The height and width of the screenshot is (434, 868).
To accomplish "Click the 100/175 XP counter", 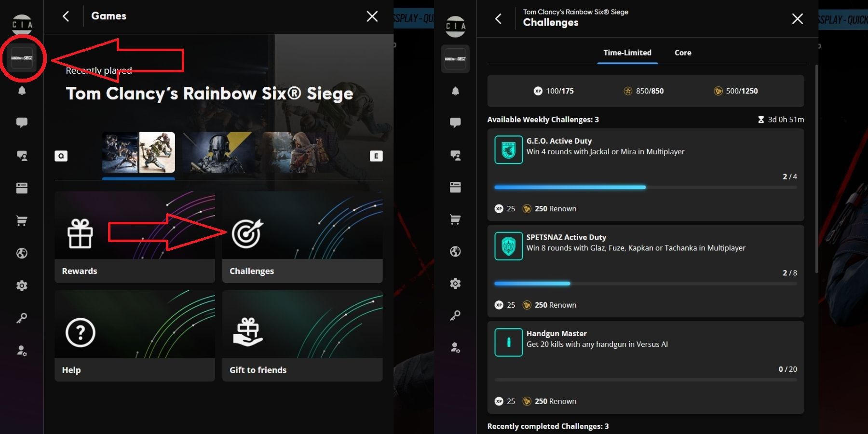I will 554,91.
